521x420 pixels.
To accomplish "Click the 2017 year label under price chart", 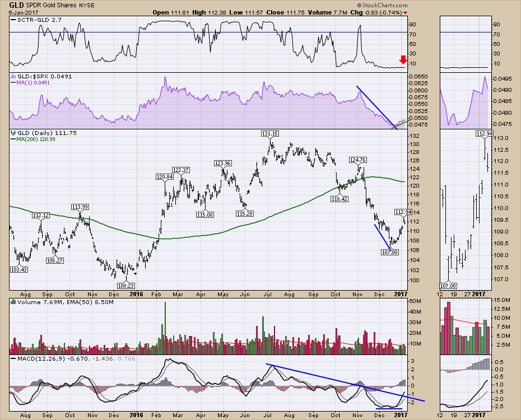I will (x=401, y=295).
